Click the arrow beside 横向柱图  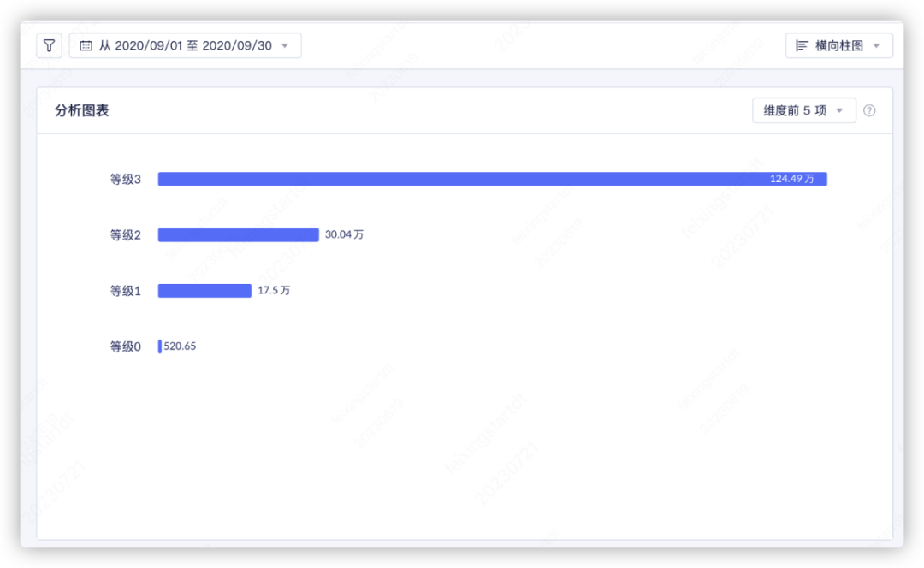876,45
